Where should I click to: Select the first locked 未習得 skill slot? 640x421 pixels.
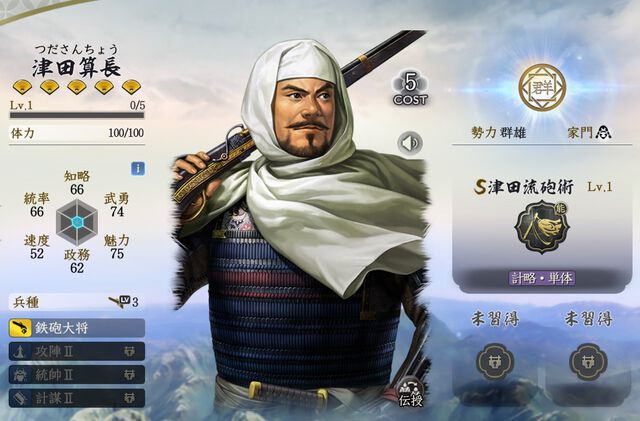click(x=495, y=361)
